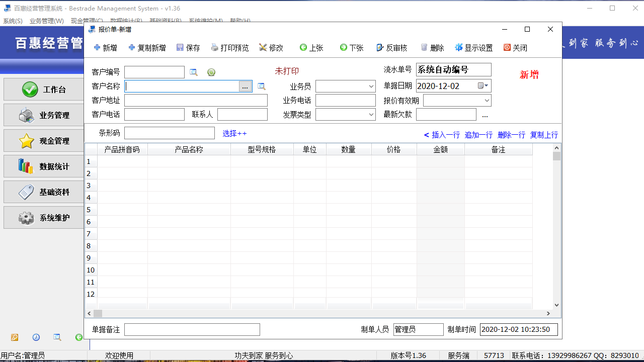Open the 报价有效期 dropdown
This screenshot has height=362, width=644.
[486, 100]
